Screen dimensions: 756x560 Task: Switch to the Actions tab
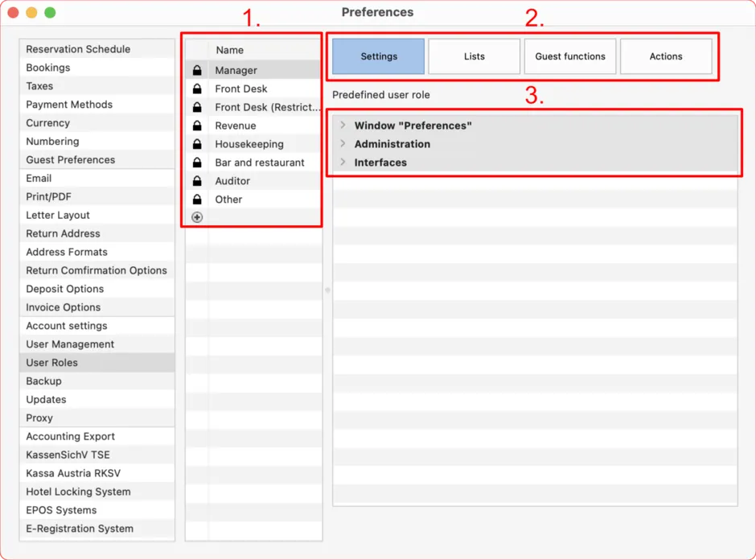(666, 56)
